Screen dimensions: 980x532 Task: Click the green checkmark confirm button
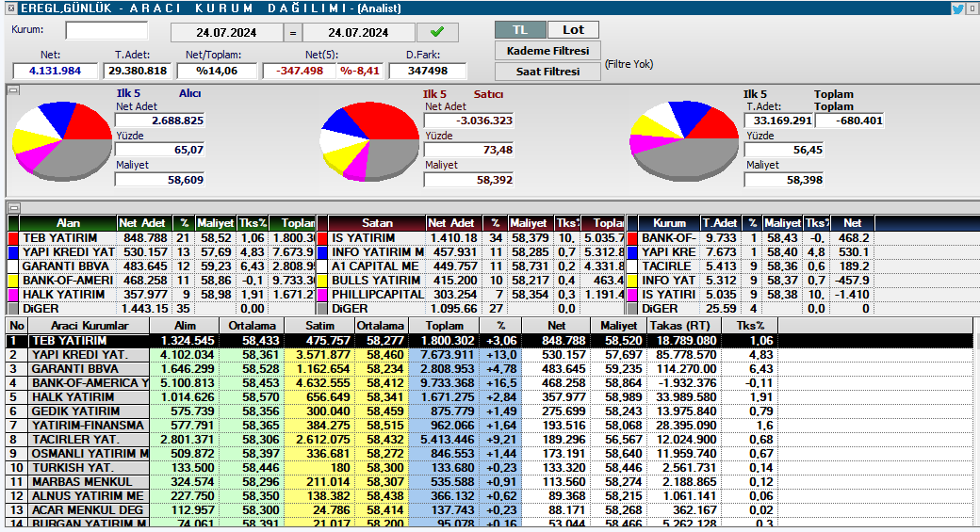pos(437,32)
